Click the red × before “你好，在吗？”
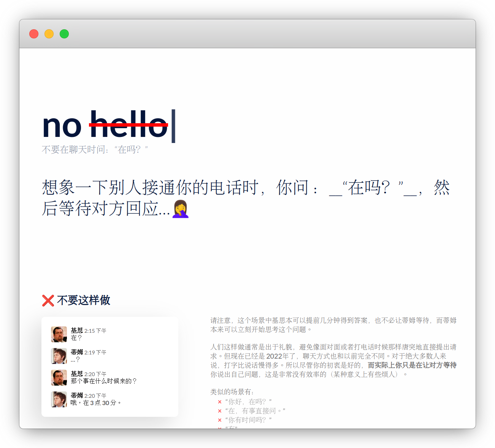495x448 pixels. pyautogui.click(x=220, y=402)
